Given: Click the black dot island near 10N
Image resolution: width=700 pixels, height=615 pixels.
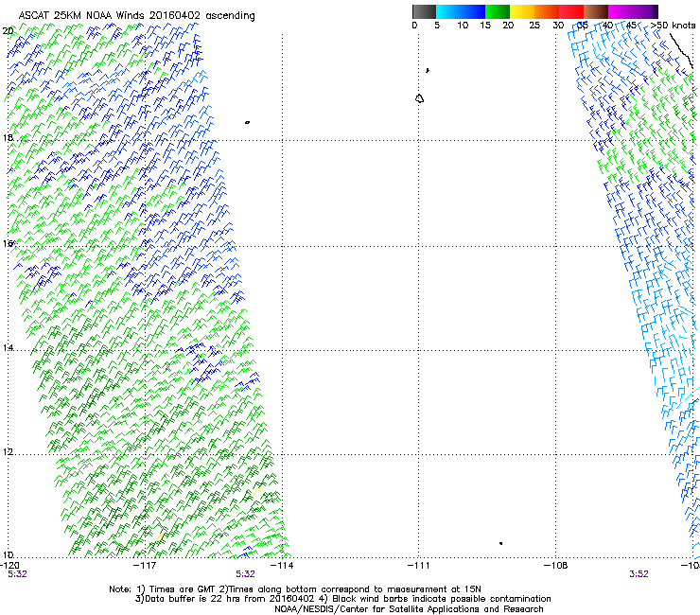Looking at the screenshot, I should [x=501, y=543].
